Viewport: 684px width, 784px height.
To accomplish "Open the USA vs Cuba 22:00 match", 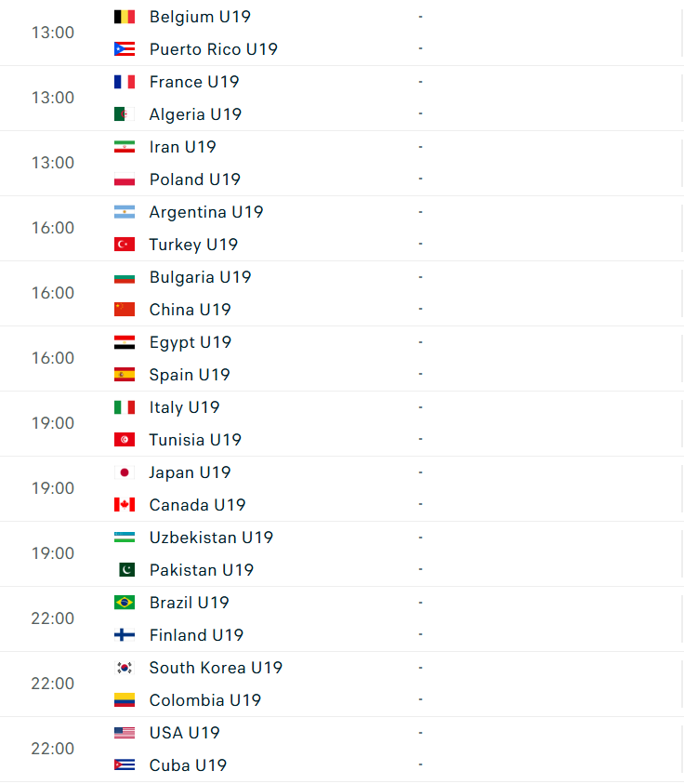I will pos(342,749).
